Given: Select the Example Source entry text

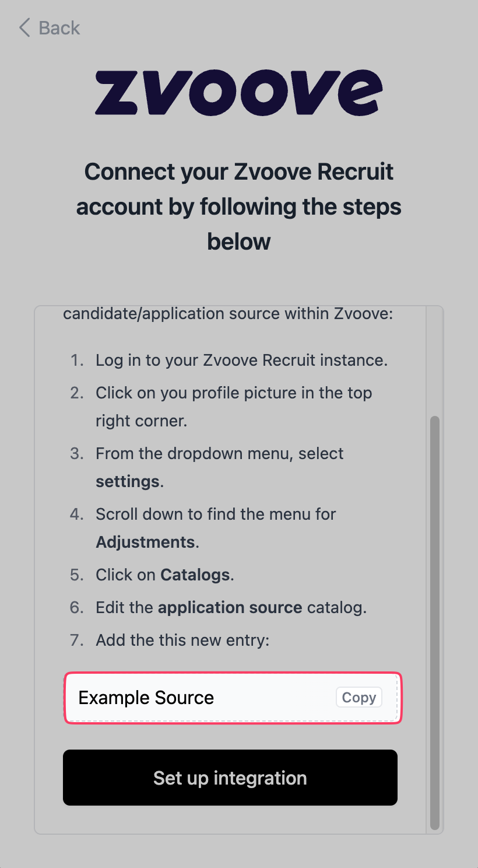Looking at the screenshot, I should [146, 698].
